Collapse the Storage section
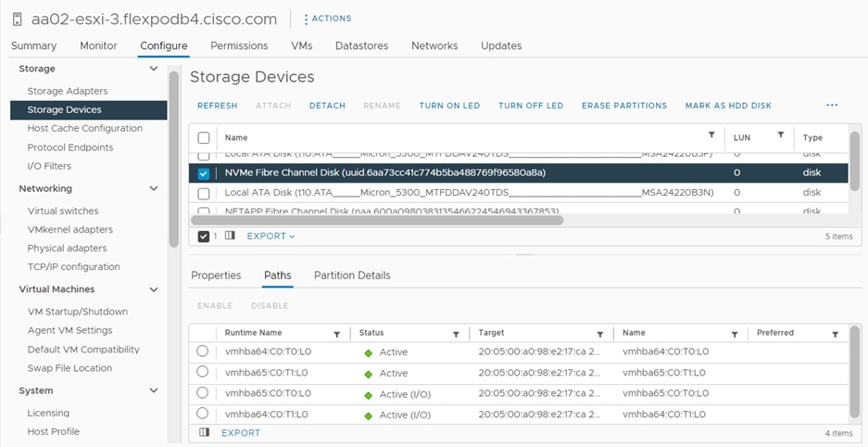Screen dimensions: 868x447 154,69
